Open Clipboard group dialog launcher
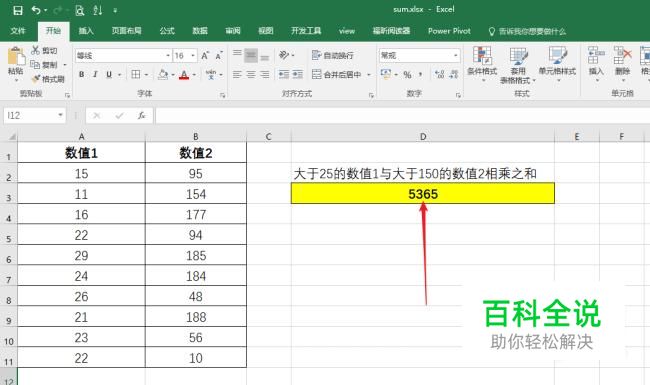 pyautogui.click(x=67, y=95)
